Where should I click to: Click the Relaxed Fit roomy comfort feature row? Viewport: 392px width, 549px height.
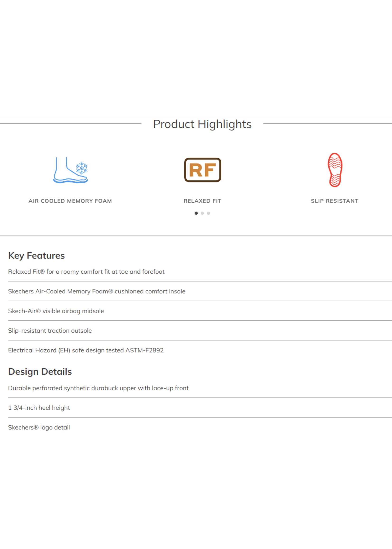200,272
